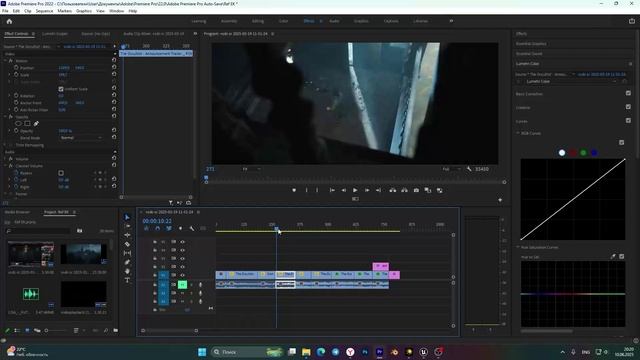
Task: Select the Razor tool
Action: tap(127, 244)
